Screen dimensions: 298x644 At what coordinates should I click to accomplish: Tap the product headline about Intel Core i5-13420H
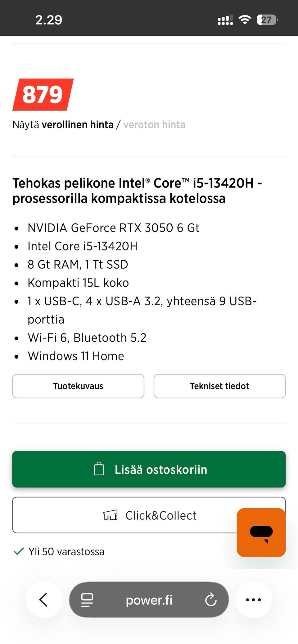[x=137, y=191]
